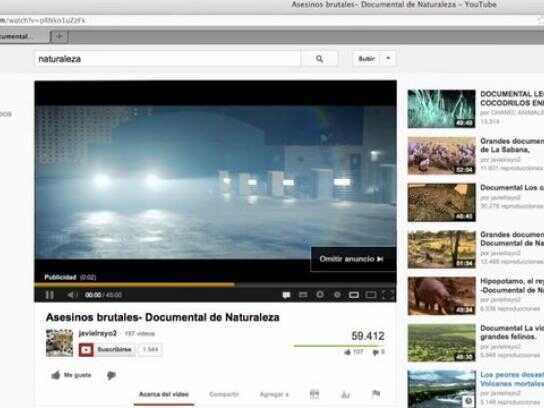This screenshot has height=408, width=544.
Task: Mute audio using the speaker icon
Action: [x=71, y=295]
